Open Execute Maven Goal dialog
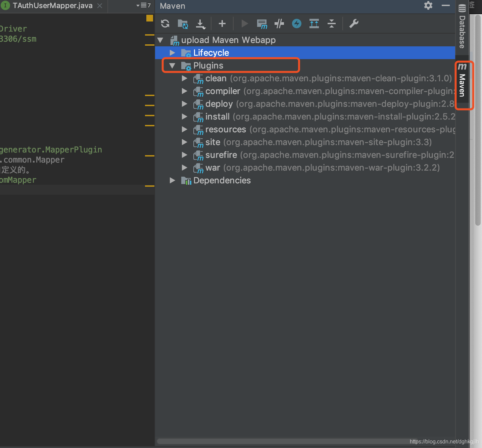 [262, 24]
